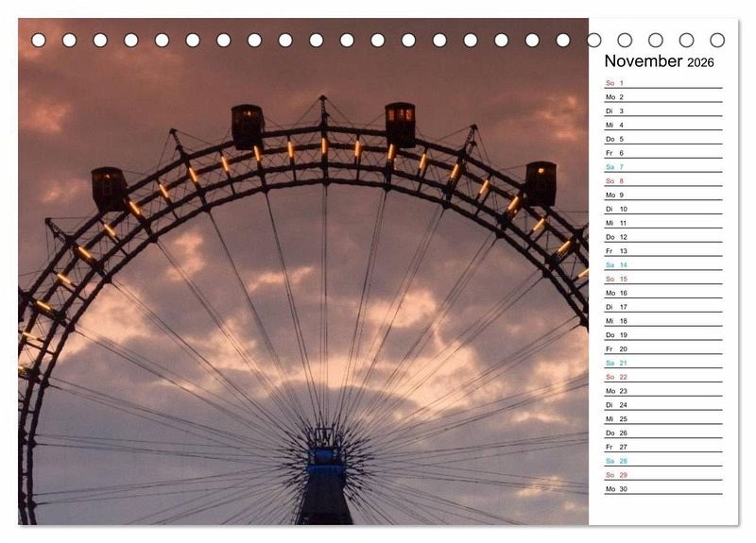
Task: Click the rightmost gondola on the wheel
Action: pyautogui.click(x=540, y=182)
